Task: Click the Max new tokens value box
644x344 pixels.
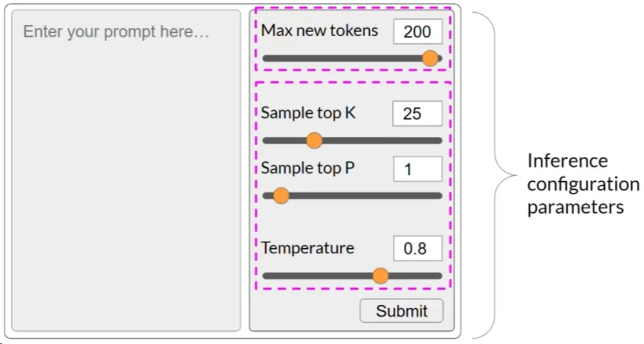Action: point(417,32)
